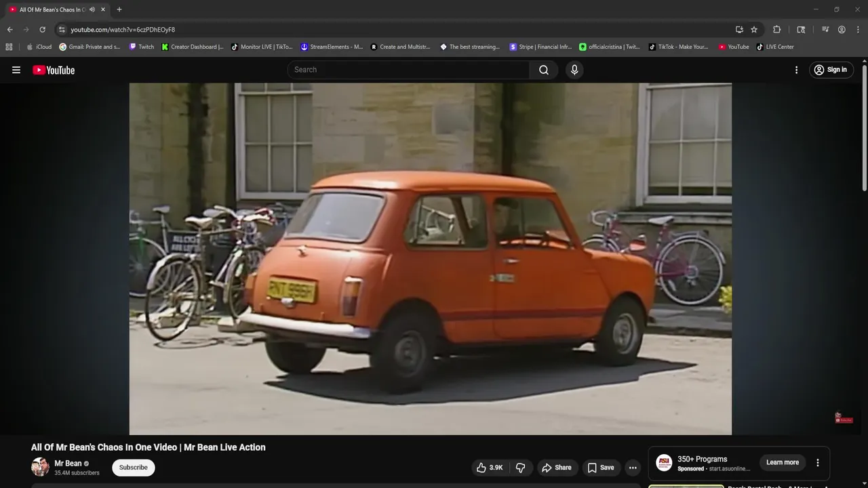
Task: Open the YouTube bookmark
Action: tap(734, 47)
